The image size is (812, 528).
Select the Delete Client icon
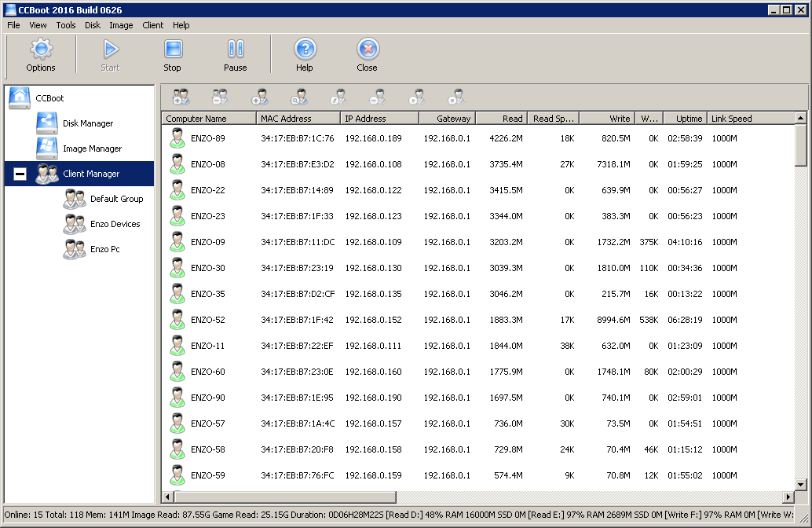click(376, 96)
